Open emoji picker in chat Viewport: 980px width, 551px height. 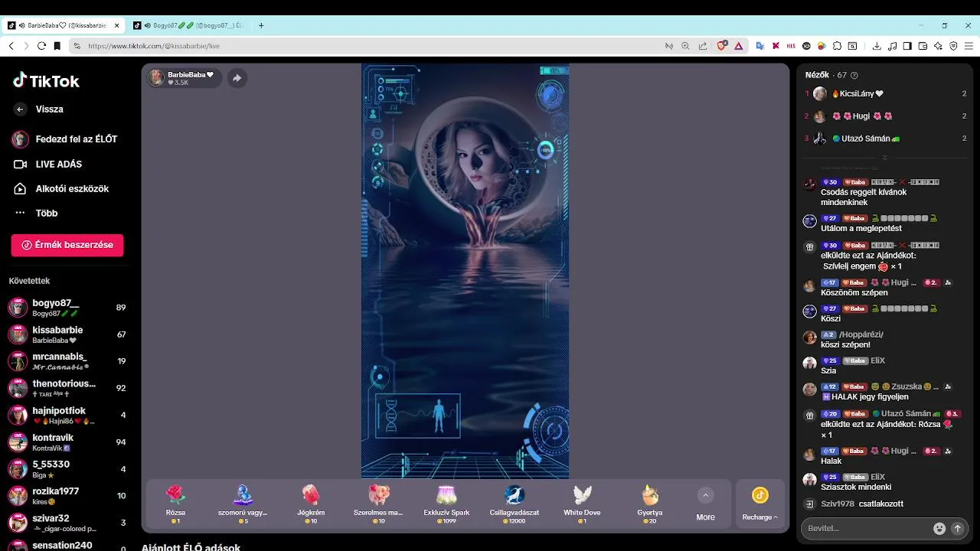coord(939,528)
